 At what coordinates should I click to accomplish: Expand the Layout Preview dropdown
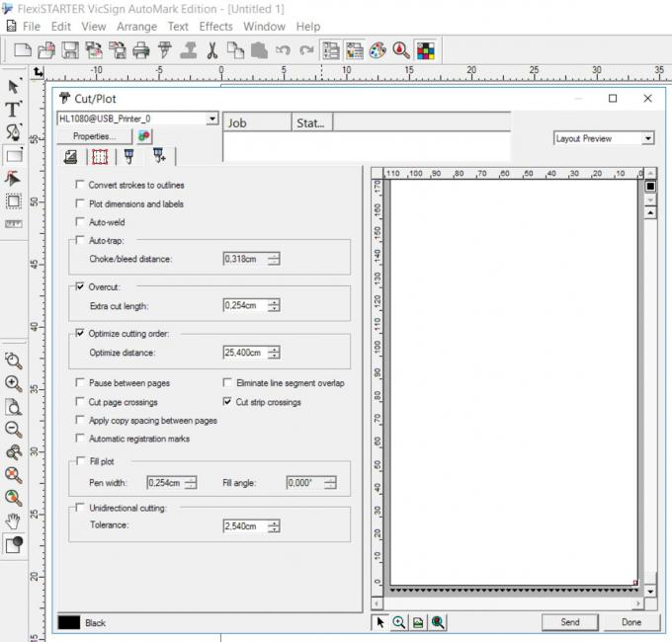tap(647, 138)
